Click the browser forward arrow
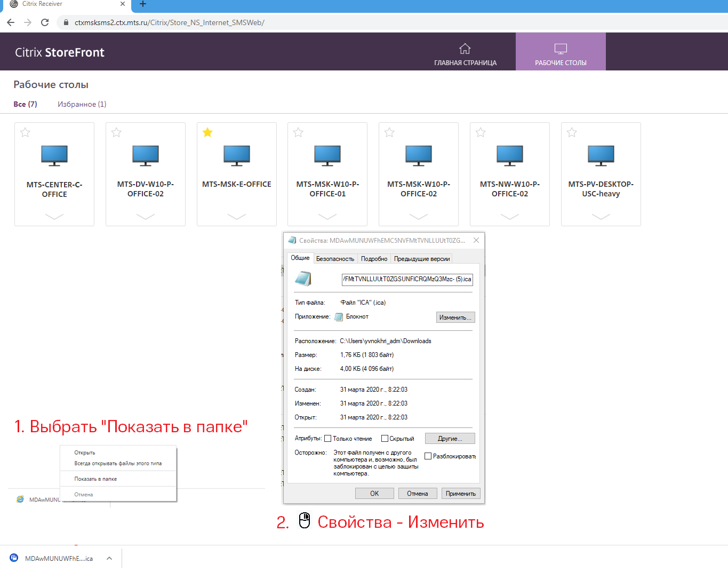 click(28, 22)
